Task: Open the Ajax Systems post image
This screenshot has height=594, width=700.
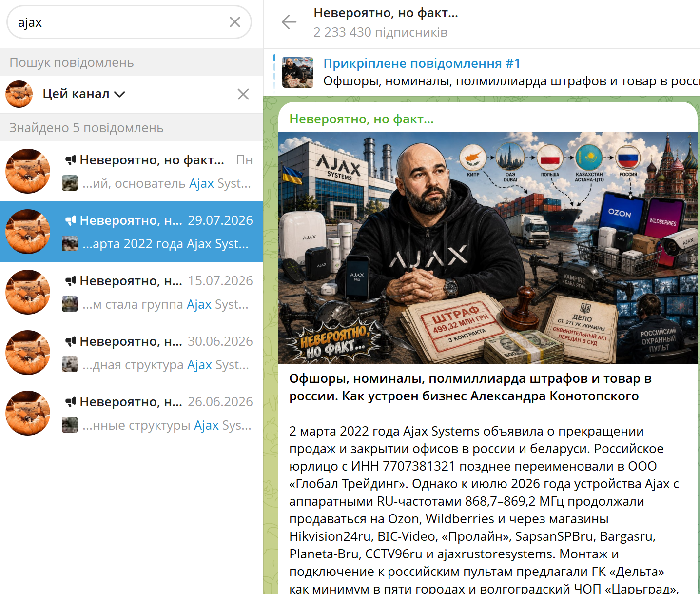Action: click(x=488, y=248)
